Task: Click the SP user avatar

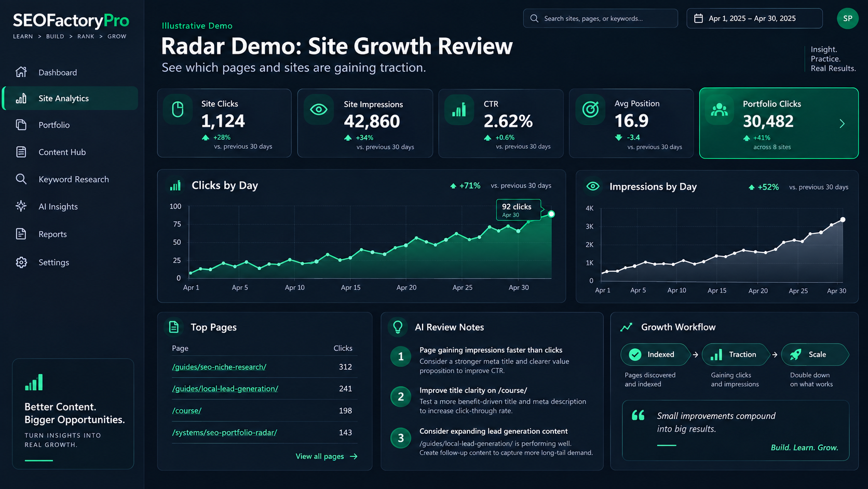Action: [x=847, y=18]
